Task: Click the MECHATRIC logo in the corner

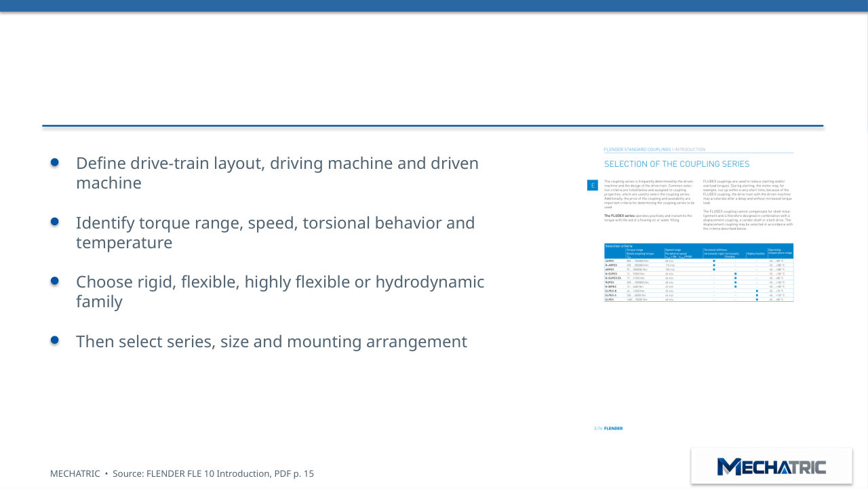Action: pyautogui.click(x=772, y=467)
